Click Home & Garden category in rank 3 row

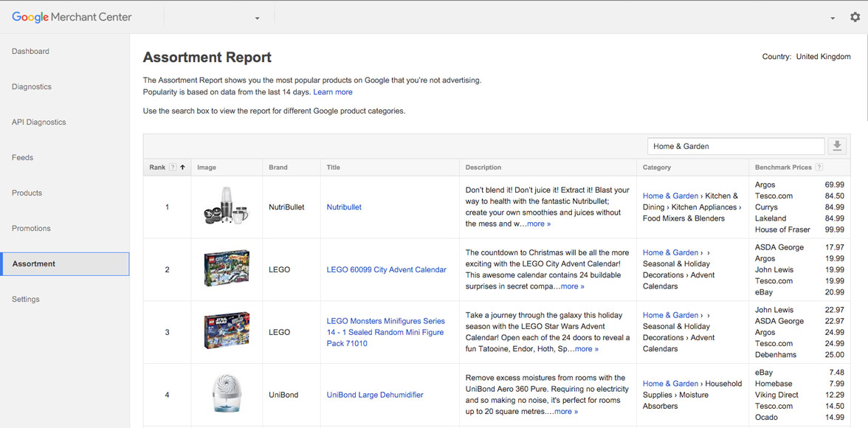[670, 315]
